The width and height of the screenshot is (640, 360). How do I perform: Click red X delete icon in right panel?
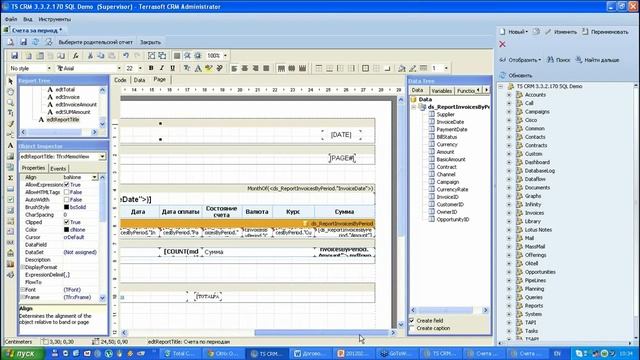tap(502, 44)
